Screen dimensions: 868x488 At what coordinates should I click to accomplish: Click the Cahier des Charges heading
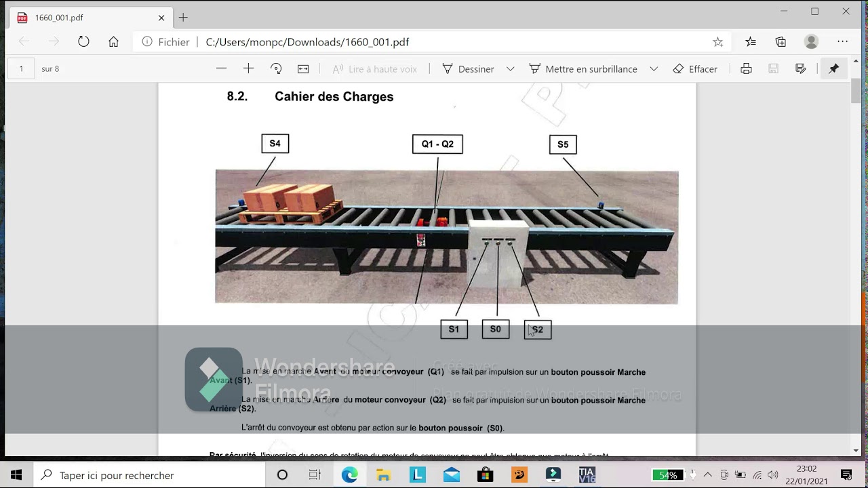(x=334, y=97)
